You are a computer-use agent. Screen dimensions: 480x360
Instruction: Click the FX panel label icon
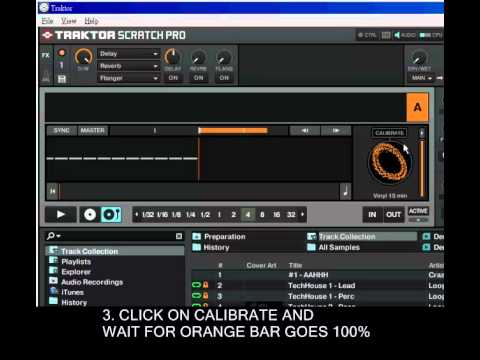[x=46, y=55]
